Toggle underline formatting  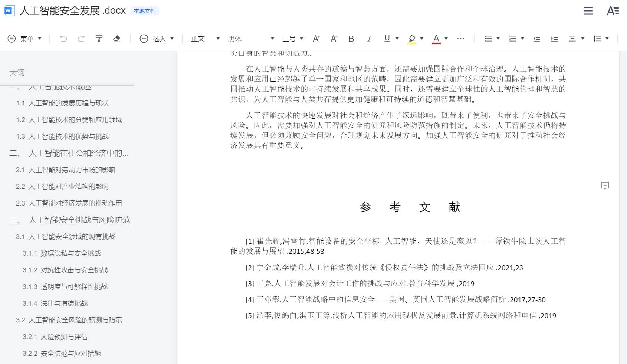pos(387,39)
